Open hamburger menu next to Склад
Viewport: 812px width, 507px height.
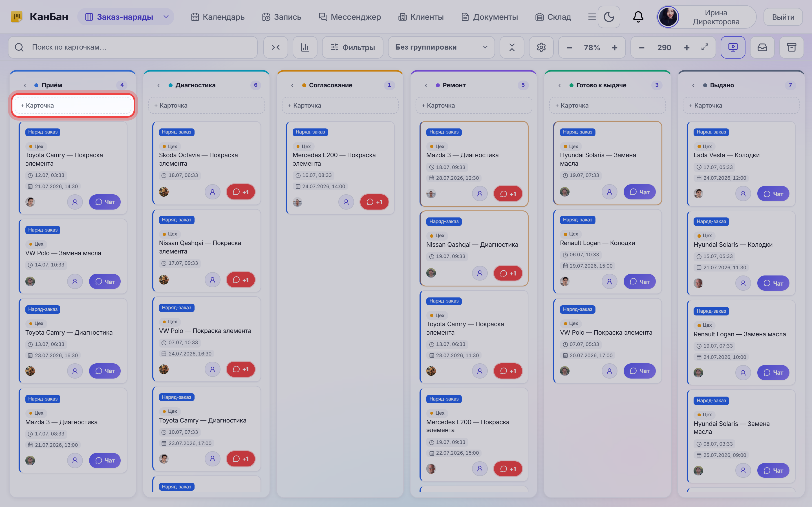point(592,17)
